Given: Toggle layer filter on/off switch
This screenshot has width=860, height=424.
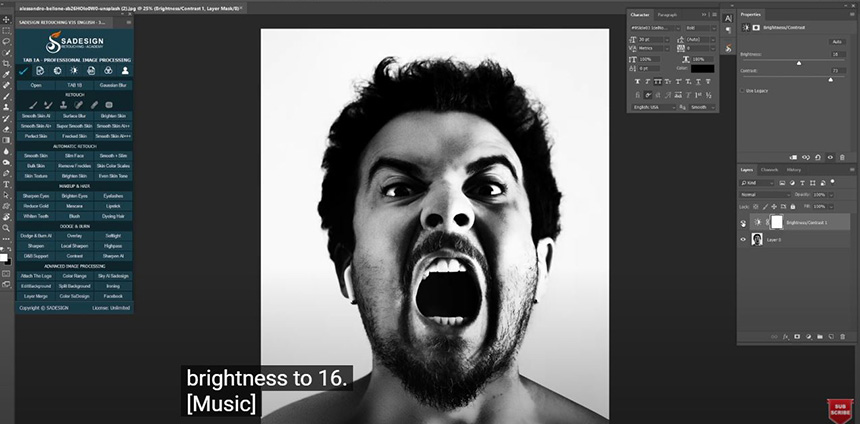Looking at the screenshot, I should tap(833, 182).
